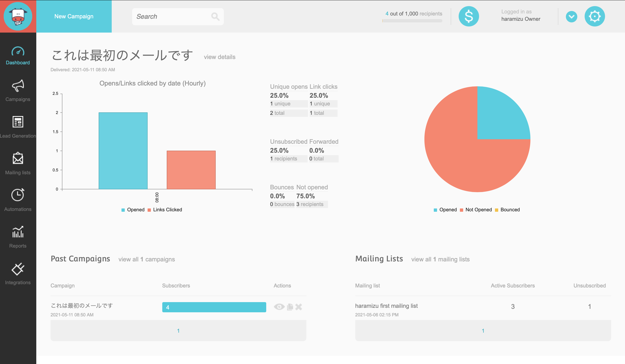Open the Lead Generation form icon

coord(18,122)
